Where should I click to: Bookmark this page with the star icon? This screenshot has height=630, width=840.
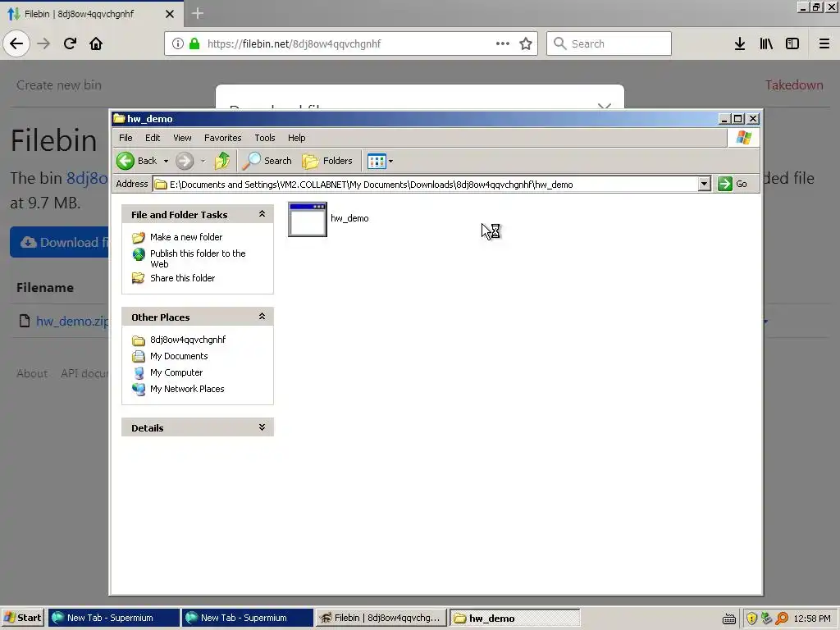[x=526, y=43]
